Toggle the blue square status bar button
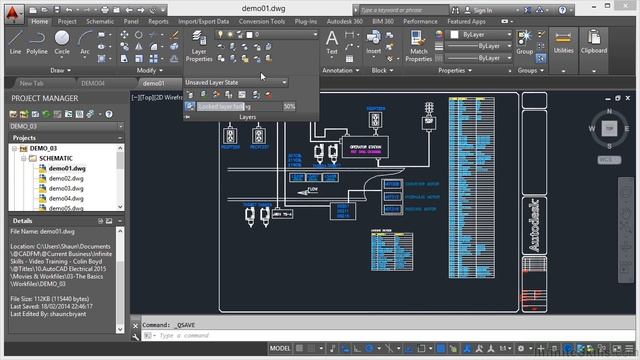Viewport: 640px width, 360px height. pos(441,349)
